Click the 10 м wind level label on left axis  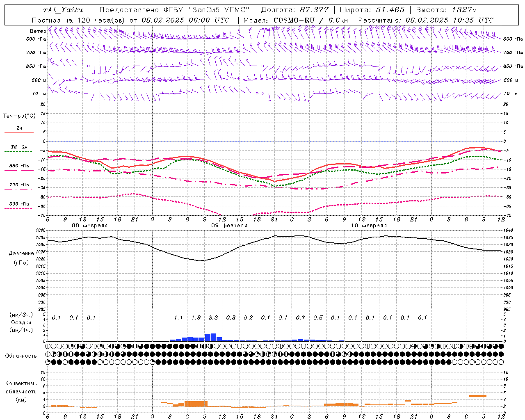point(39,94)
